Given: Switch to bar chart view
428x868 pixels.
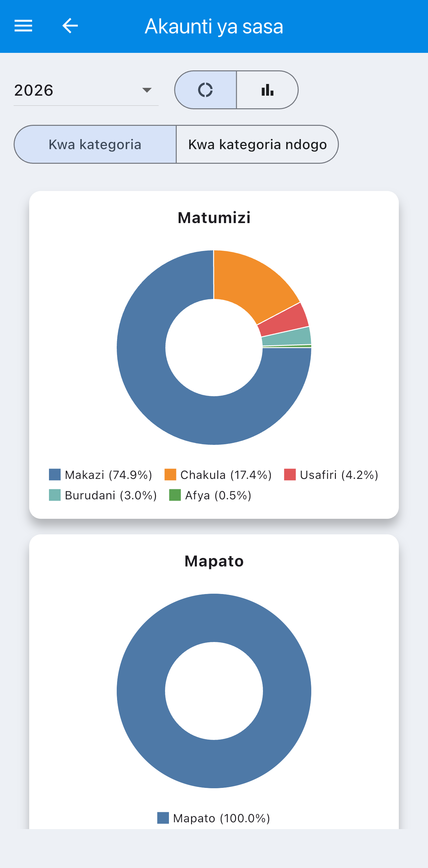Looking at the screenshot, I should tap(267, 90).
